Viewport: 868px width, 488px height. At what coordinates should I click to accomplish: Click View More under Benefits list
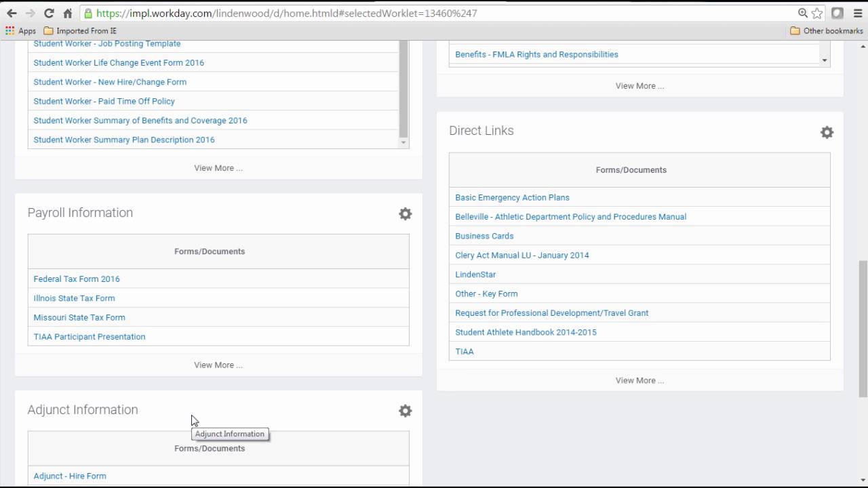[x=639, y=86]
